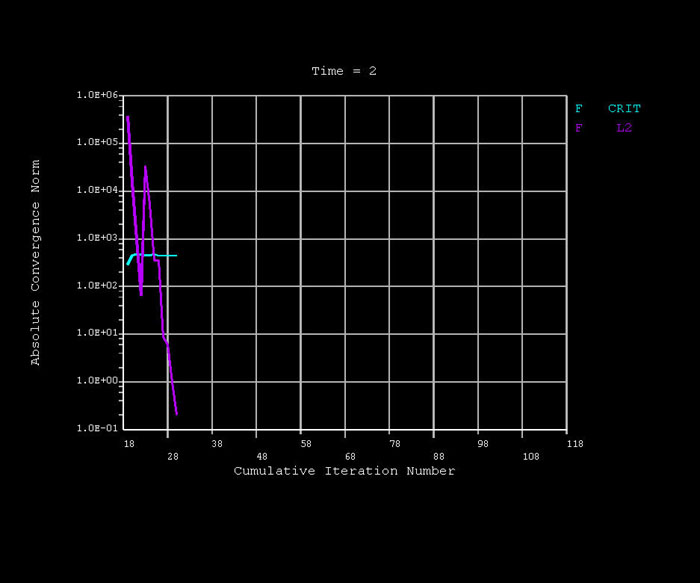Click the x-axis tick label 58
700x583 pixels.
(306, 444)
